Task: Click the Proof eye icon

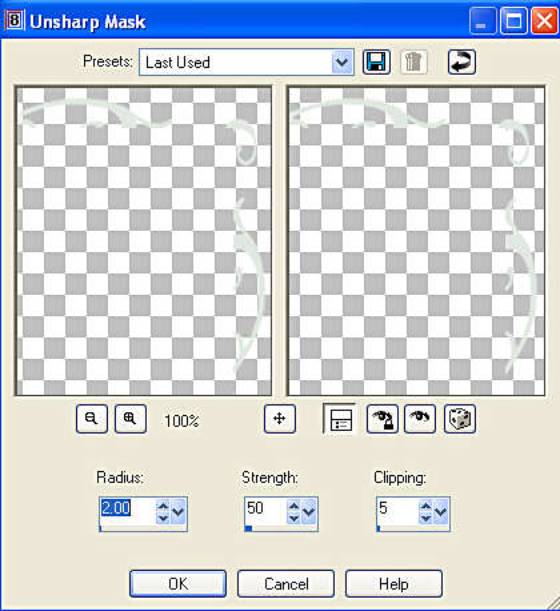Action: (x=420, y=419)
